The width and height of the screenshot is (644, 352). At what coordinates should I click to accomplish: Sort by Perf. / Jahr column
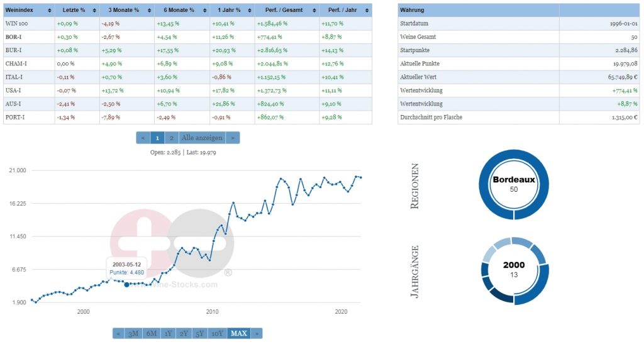pos(366,11)
